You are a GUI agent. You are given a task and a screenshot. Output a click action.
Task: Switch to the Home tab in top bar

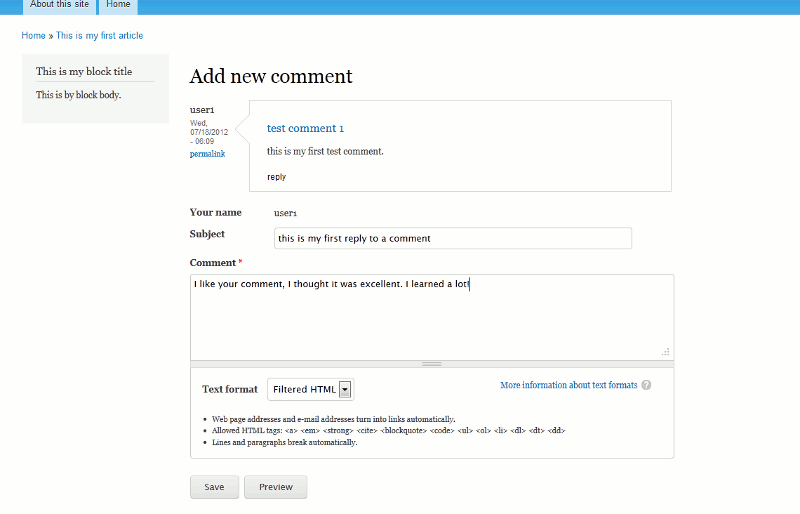[x=119, y=5]
